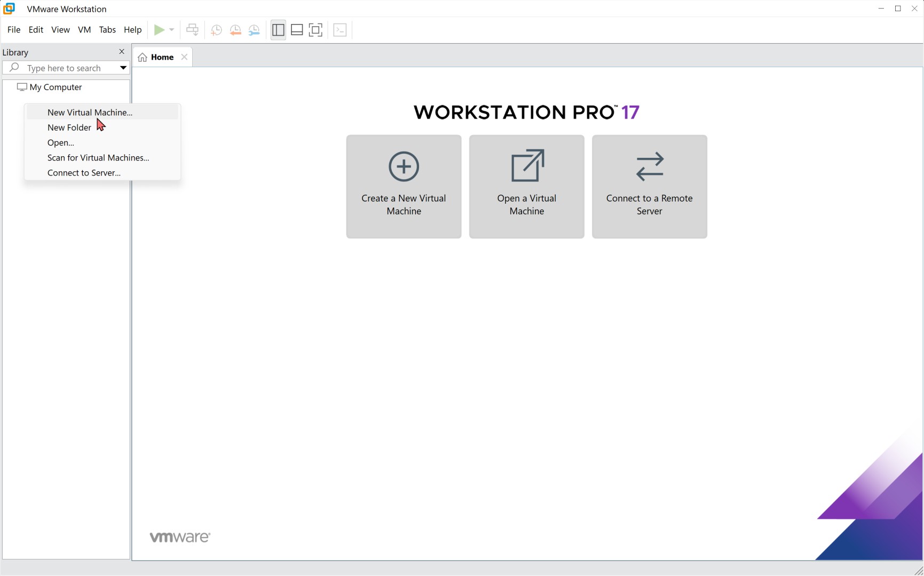Open the File menu
This screenshot has width=924, height=576.
tap(14, 30)
